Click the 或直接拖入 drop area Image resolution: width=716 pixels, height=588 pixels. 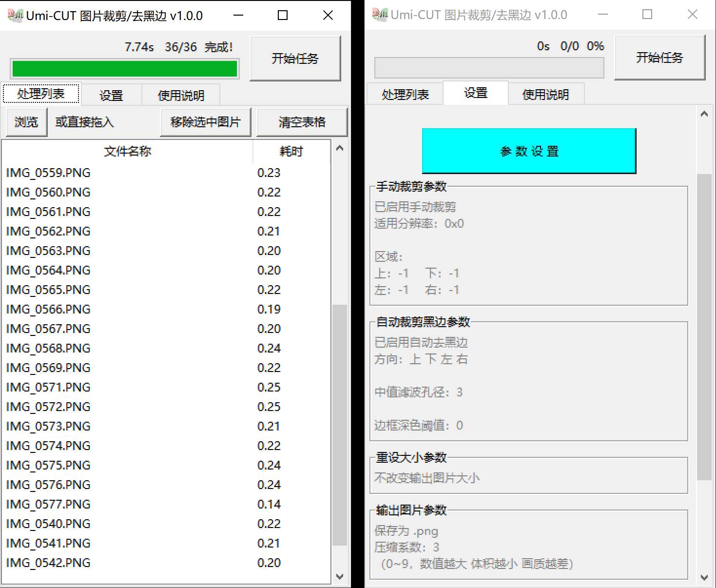tap(86, 122)
